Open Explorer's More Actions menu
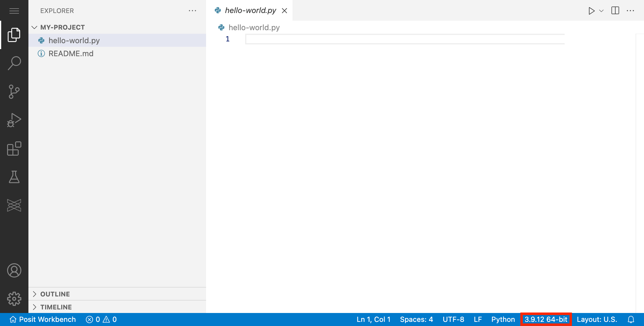Screen dimensions: 644x326 [x=193, y=10]
